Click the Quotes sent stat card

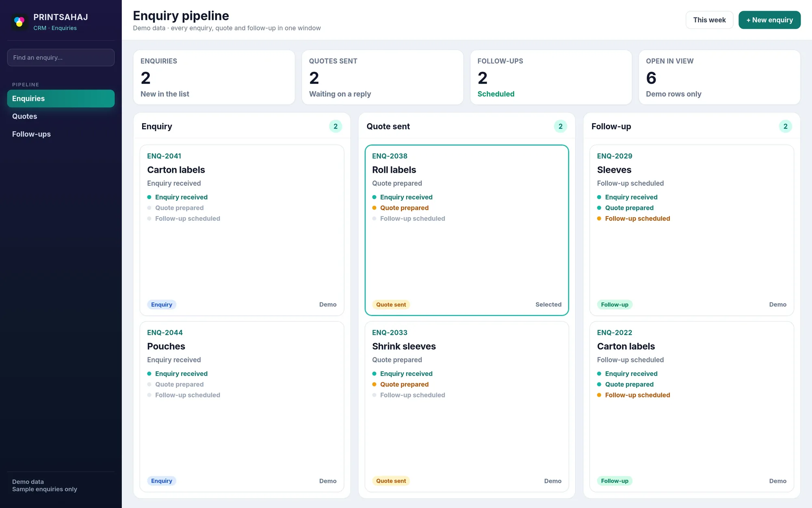tap(382, 77)
